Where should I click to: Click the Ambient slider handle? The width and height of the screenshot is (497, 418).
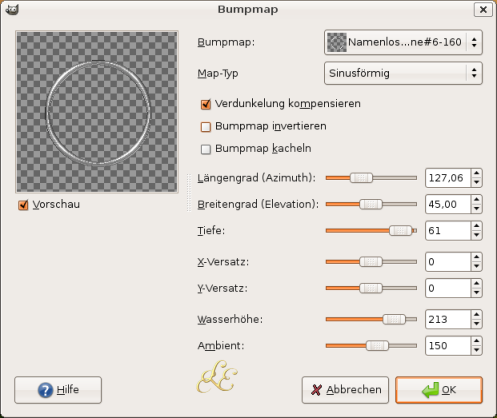[377, 346]
